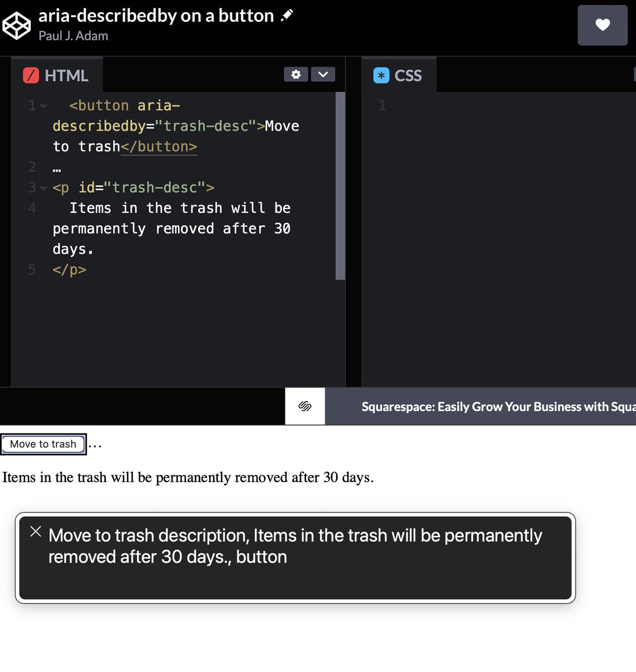The height and width of the screenshot is (672, 636).
Task: Dismiss the VoiceOver caption with the X icon
Action: (x=36, y=531)
